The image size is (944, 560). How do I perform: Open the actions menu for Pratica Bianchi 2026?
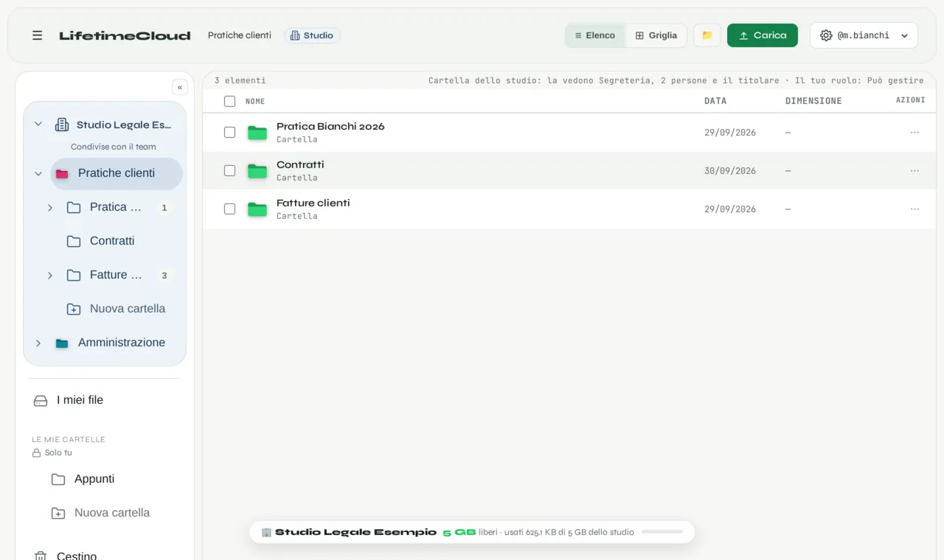pyautogui.click(x=914, y=133)
